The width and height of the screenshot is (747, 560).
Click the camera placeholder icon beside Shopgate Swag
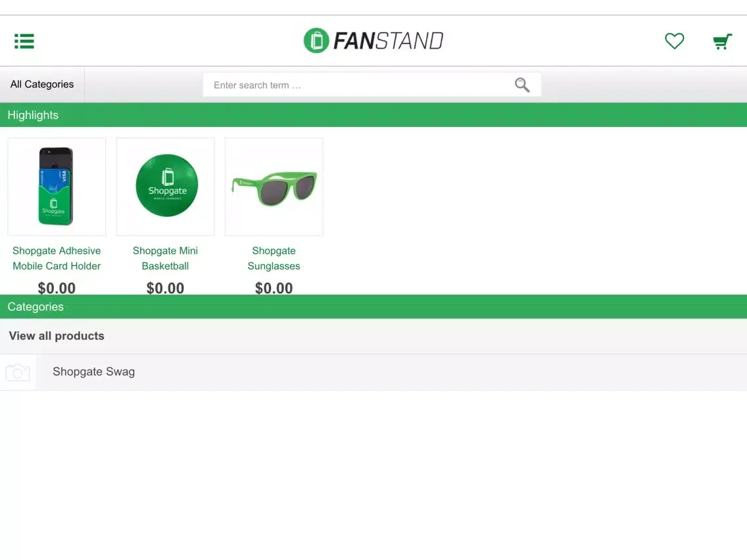(18, 372)
